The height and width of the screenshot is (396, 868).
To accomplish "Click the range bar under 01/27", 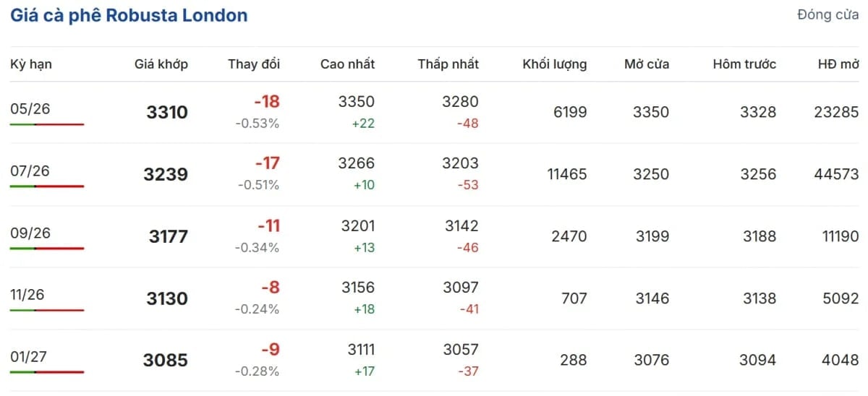I will pyautogui.click(x=47, y=372).
